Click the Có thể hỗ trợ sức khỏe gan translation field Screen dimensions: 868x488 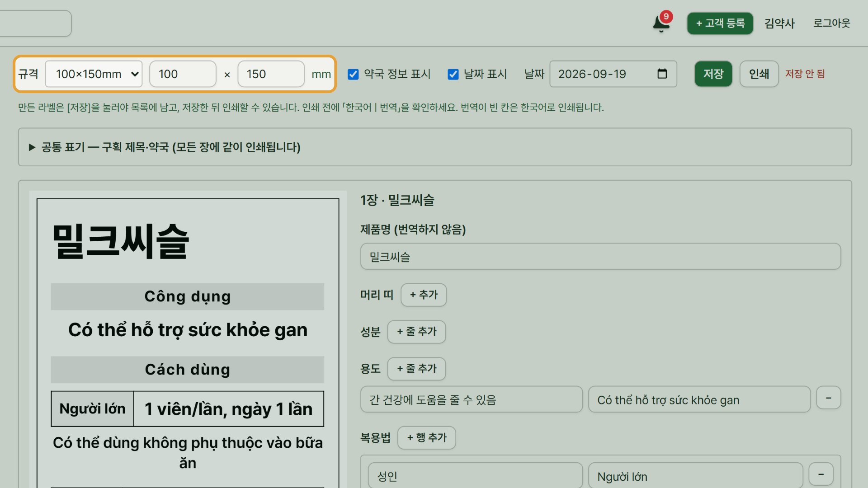click(x=699, y=399)
